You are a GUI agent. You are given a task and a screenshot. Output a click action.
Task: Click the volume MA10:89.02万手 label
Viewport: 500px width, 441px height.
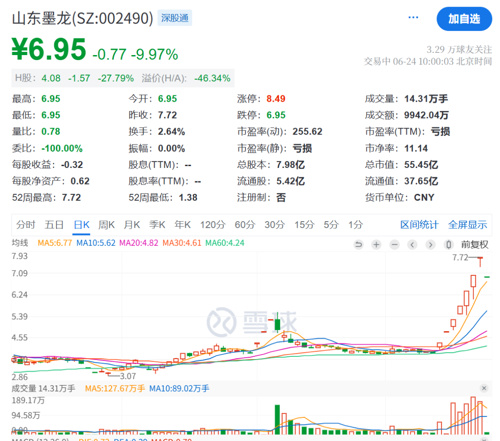pyautogui.click(x=179, y=388)
